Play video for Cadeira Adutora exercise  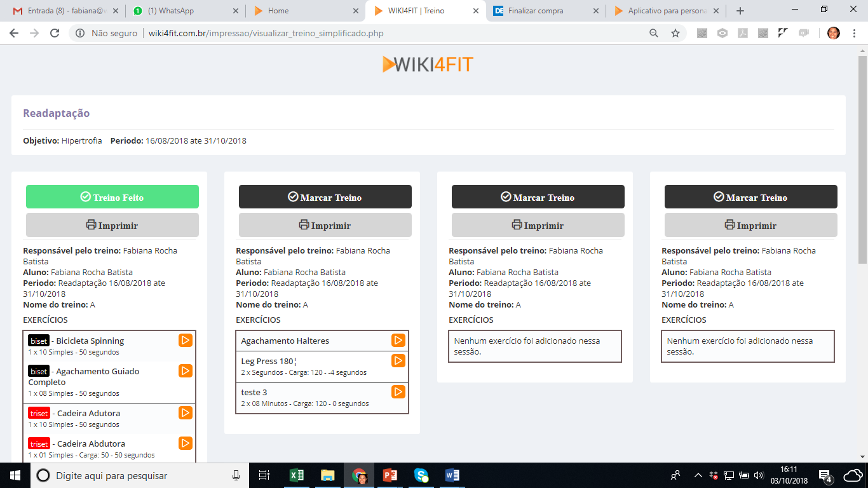tap(186, 412)
